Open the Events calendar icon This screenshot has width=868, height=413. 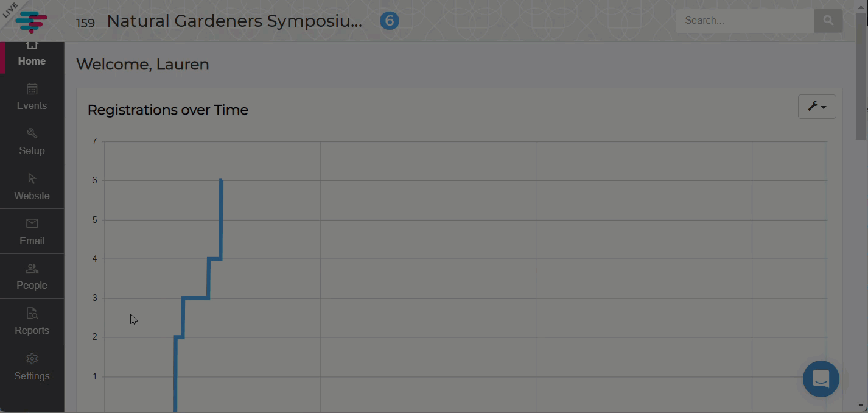coord(32,90)
